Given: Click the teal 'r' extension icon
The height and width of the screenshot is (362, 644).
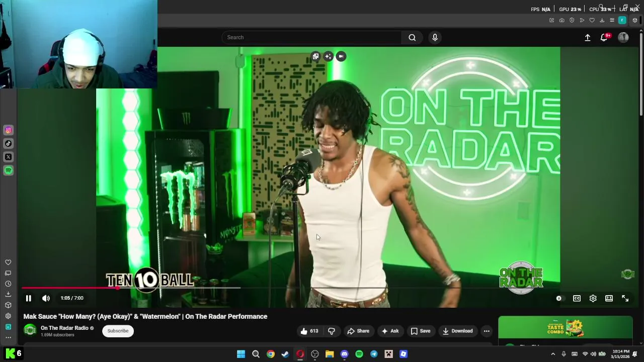Looking at the screenshot, I should (x=622, y=20).
